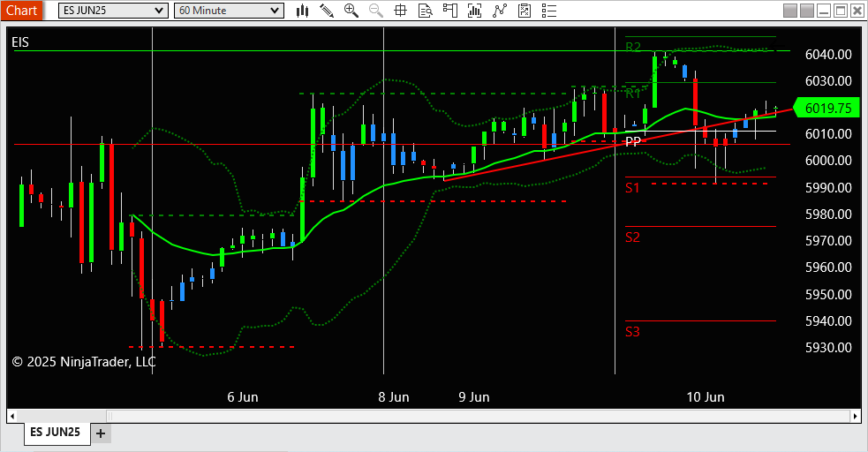The height and width of the screenshot is (452, 868).
Task: Toggle the crosshair cursor tool
Action: click(400, 11)
